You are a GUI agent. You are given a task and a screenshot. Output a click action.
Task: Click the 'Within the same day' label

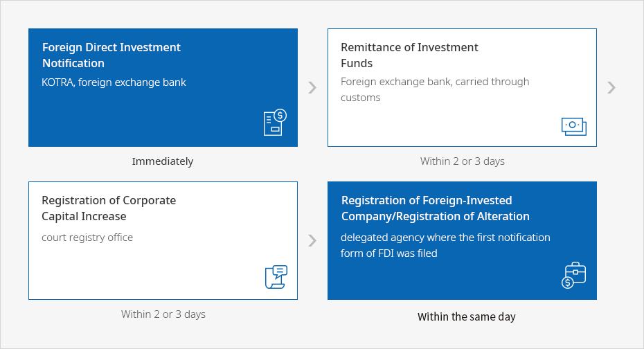click(466, 316)
